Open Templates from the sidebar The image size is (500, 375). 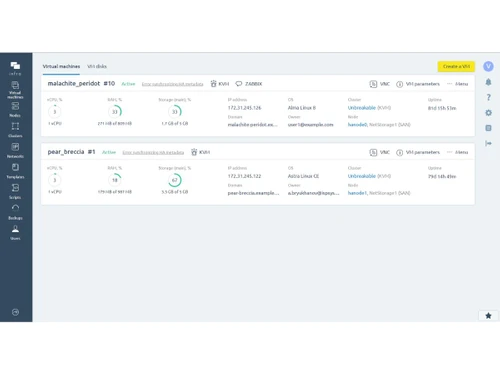pos(15,171)
